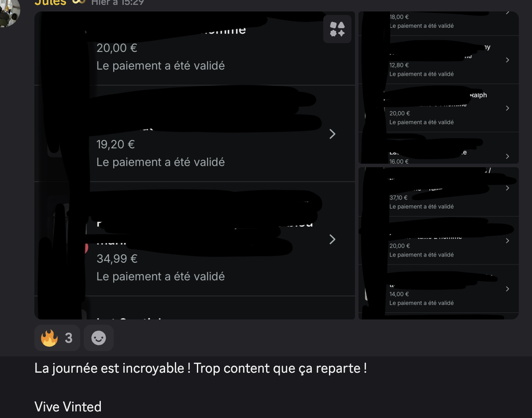Click the 'Vive Vinted' message line
Screen dimensions: 532x418
point(68,406)
